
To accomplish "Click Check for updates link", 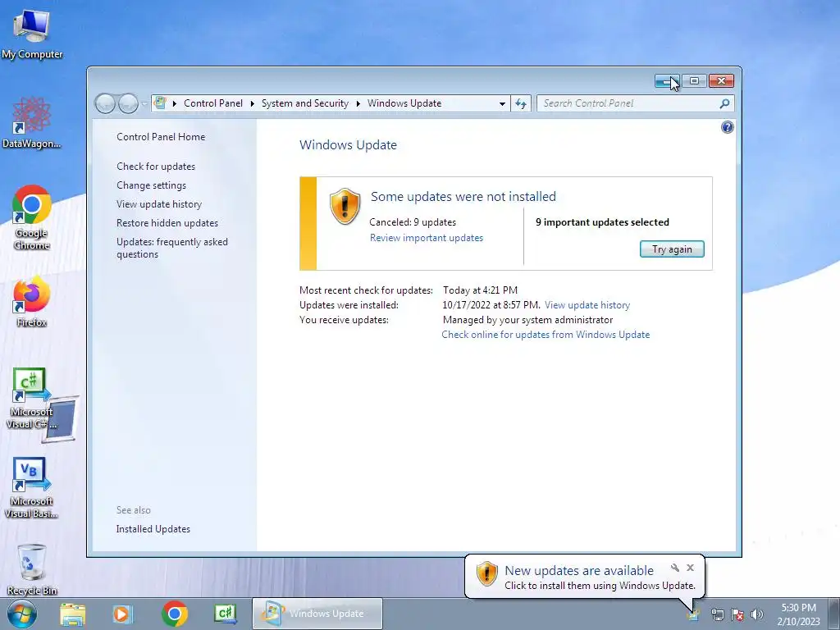I will click(156, 167).
